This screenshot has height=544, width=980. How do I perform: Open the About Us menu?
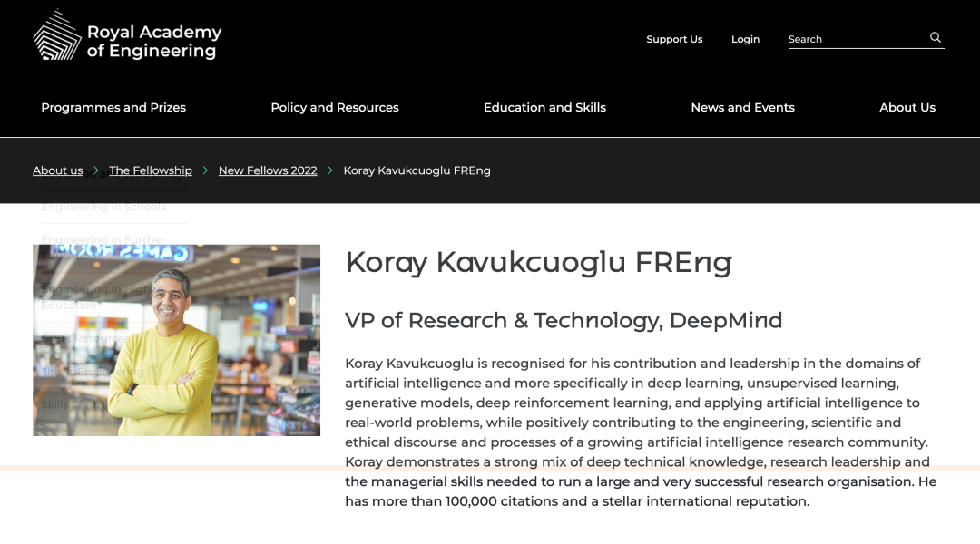pos(906,107)
